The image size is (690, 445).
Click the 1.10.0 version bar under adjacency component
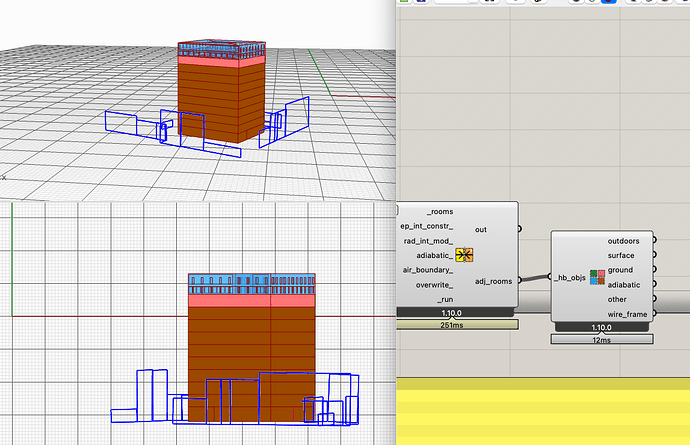455,313
